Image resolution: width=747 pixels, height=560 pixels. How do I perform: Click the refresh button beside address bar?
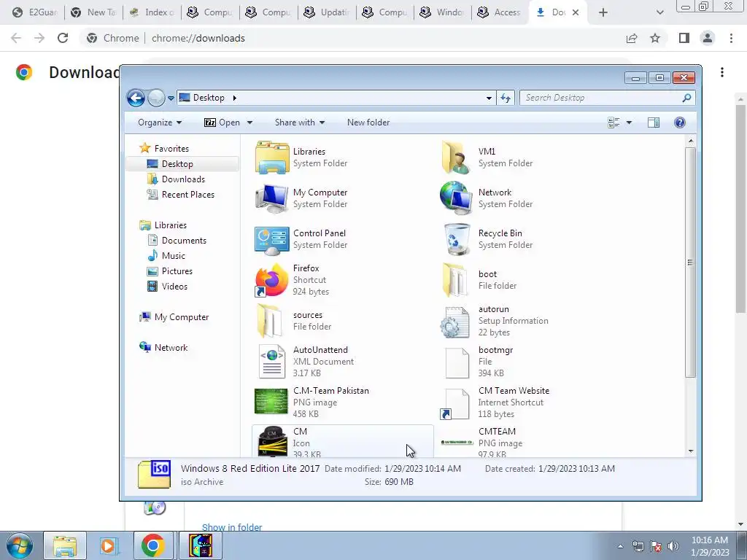[x=506, y=98]
